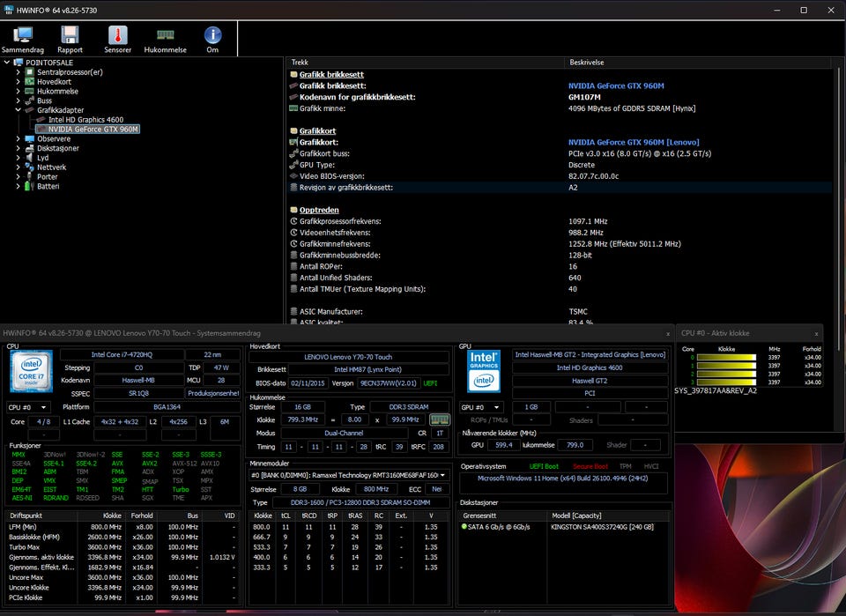This screenshot has height=616, width=846.
Task: Click the Intel HM87 (Lynx Point) chipset field
Action: click(368, 369)
